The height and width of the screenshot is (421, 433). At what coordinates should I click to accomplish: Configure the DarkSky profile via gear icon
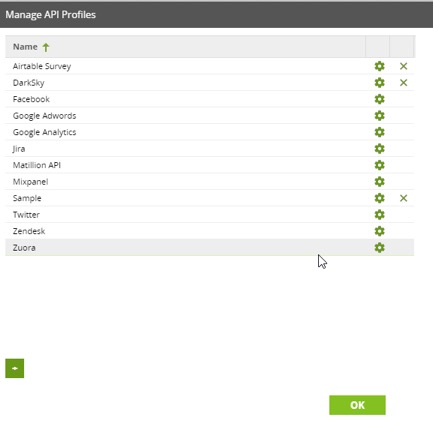coord(379,83)
